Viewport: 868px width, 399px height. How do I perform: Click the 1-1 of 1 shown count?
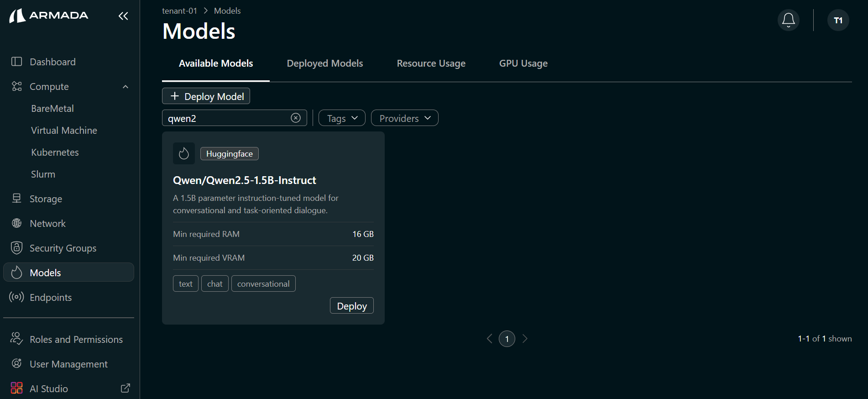pos(825,339)
